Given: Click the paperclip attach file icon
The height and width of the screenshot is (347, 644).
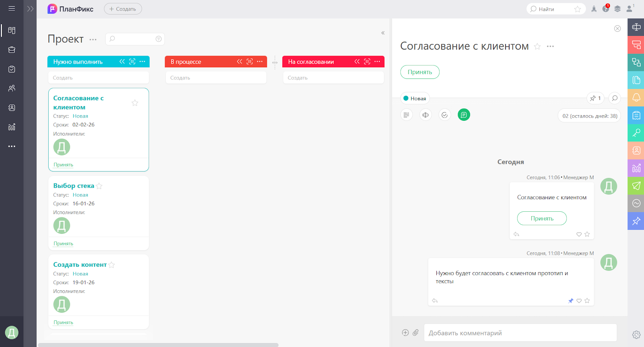Looking at the screenshot, I should [415, 333].
